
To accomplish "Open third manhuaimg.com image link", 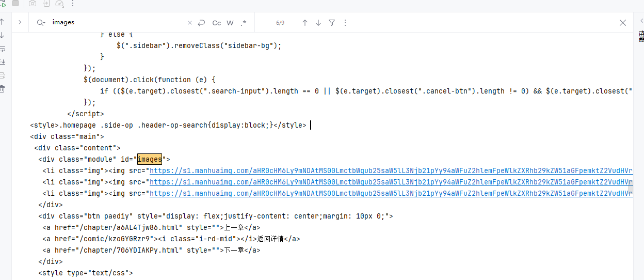I will coord(391,193).
